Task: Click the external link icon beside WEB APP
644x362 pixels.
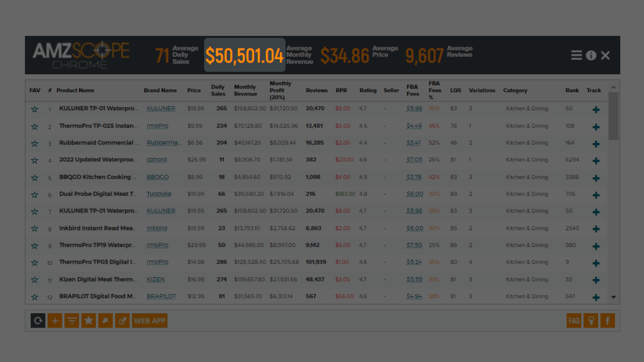Action: tap(122, 321)
